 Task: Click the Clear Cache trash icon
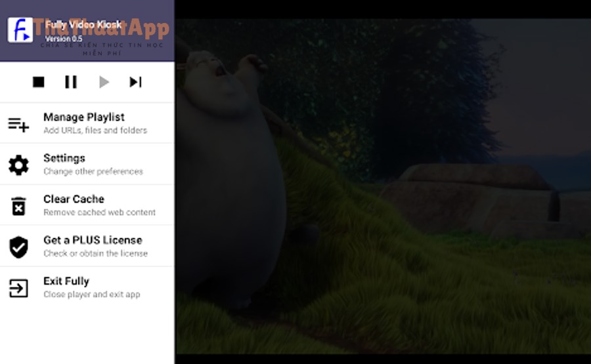pyautogui.click(x=18, y=206)
